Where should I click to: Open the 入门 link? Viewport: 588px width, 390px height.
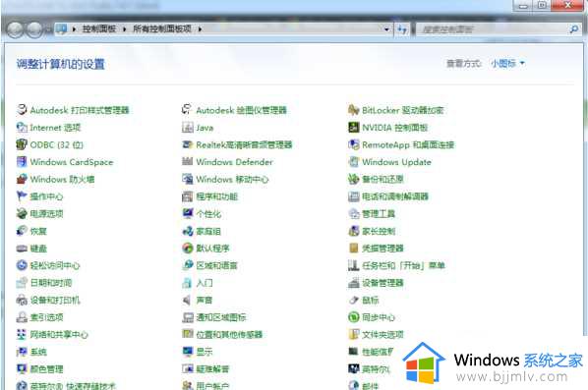(205, 283)
